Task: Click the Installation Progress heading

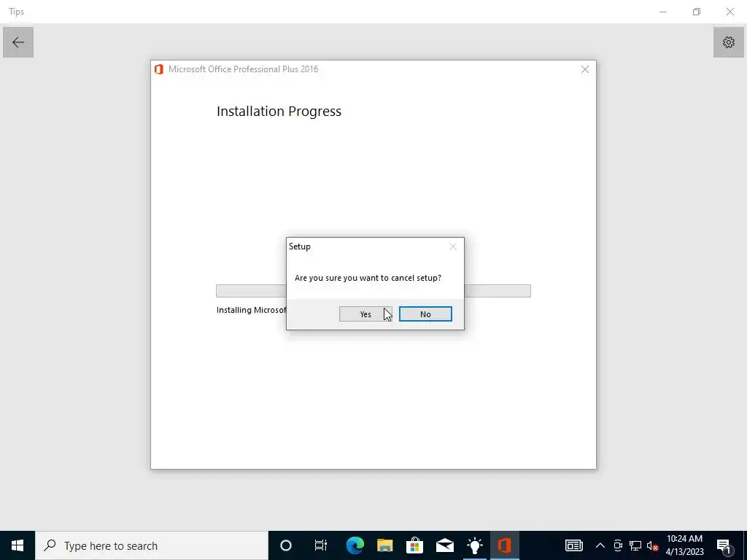Action: [279, 112]
